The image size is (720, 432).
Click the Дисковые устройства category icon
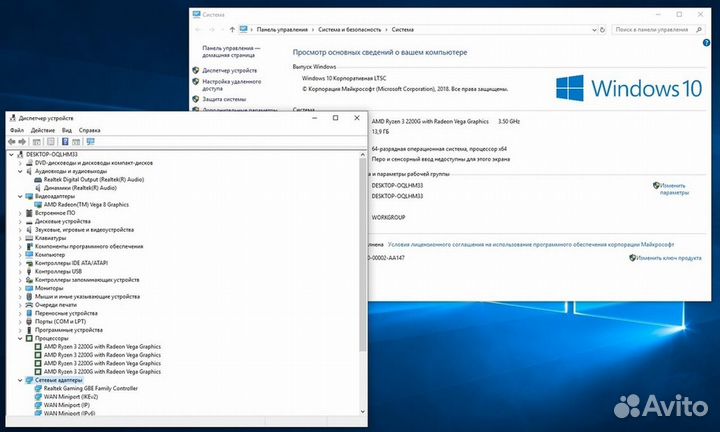(x=29, y=221)
